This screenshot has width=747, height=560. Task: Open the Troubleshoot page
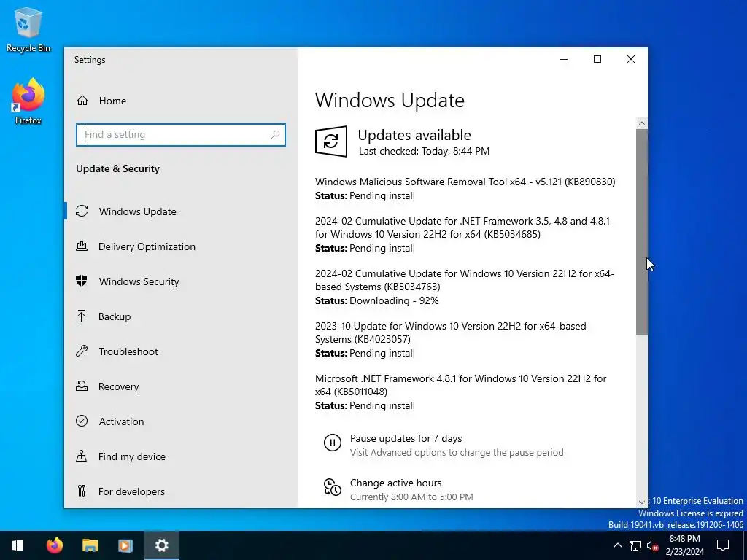point(181,351)
